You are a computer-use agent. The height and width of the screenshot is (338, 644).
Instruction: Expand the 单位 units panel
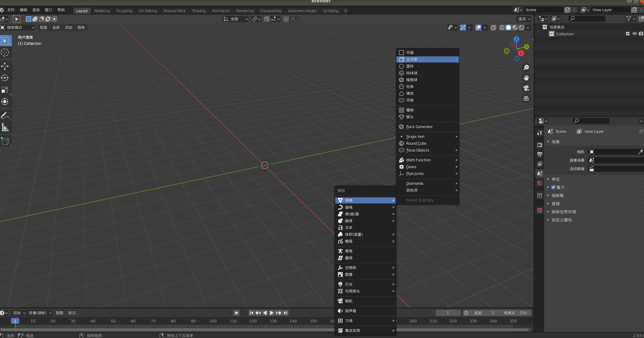click(x=555, y=179)
